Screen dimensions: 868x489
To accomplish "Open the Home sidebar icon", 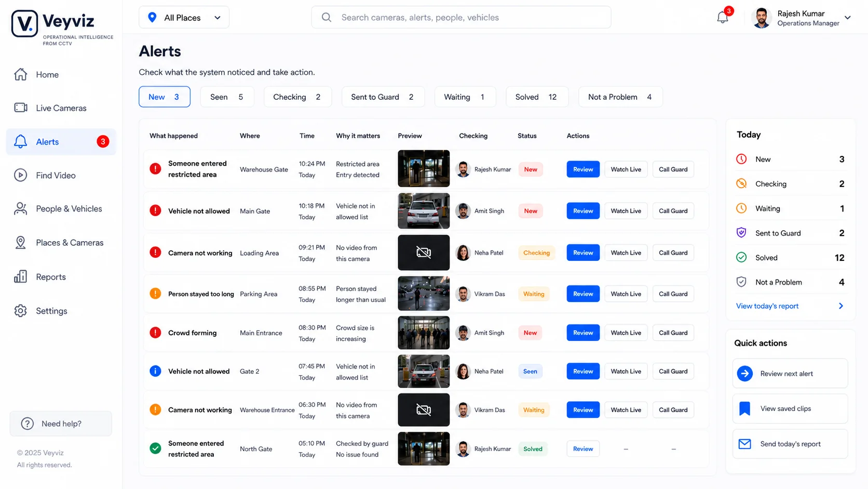I will tap(21, 74).
